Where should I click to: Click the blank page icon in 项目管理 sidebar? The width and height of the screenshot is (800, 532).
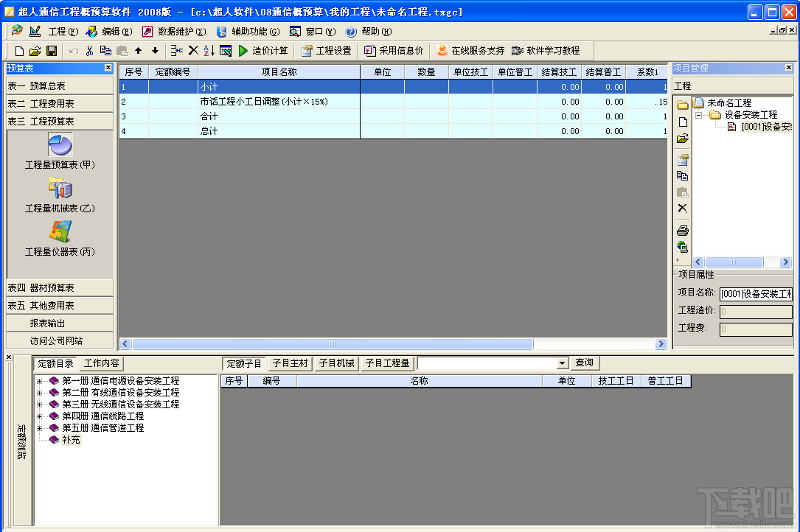683,122
